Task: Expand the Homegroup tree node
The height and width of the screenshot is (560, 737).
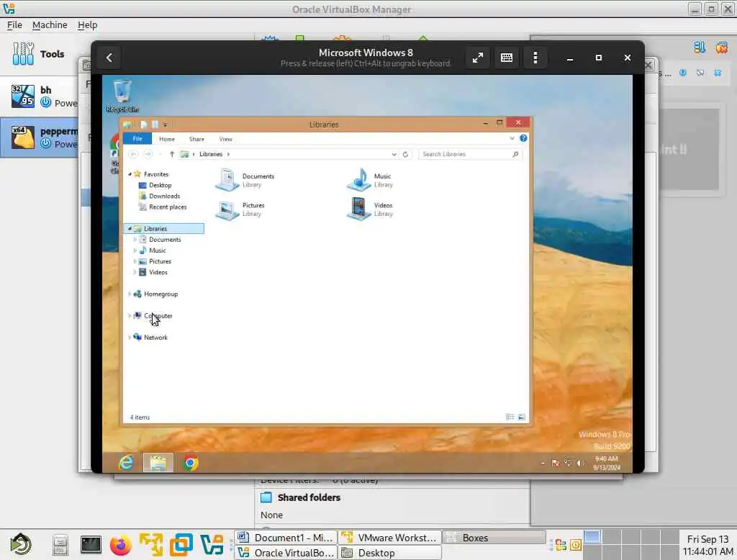Action: pyautogui.click(x=130, y=294)
